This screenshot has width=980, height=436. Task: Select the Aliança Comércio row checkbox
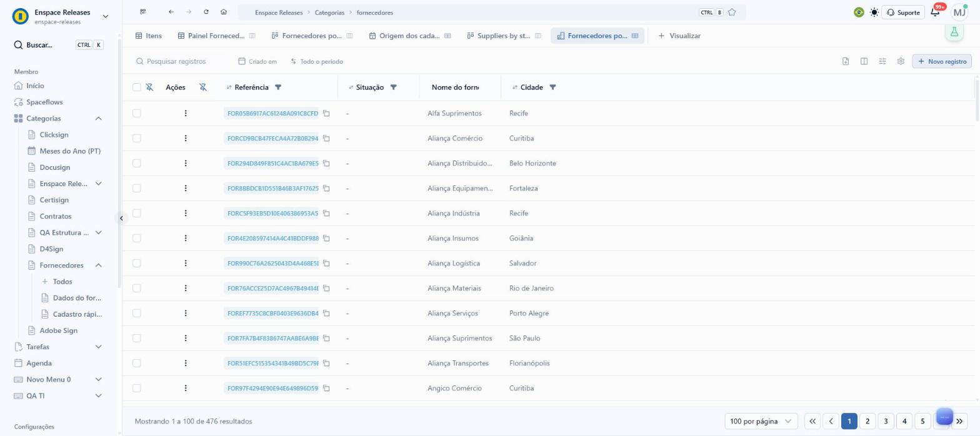click(x=137, y=138)
